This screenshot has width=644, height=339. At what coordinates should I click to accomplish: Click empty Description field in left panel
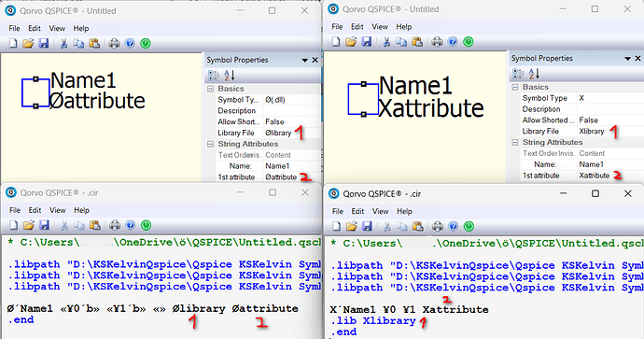pos(292,111)
